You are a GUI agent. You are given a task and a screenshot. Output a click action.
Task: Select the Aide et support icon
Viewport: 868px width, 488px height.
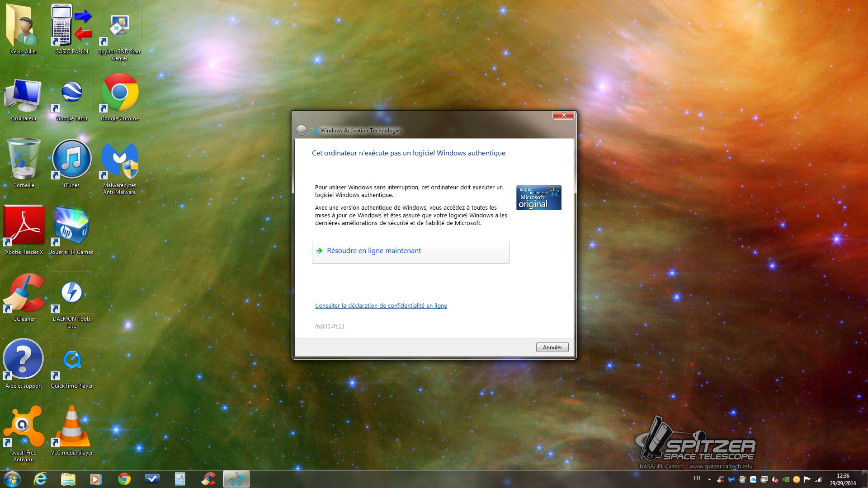pyautogui.click(x=24, y=364)
